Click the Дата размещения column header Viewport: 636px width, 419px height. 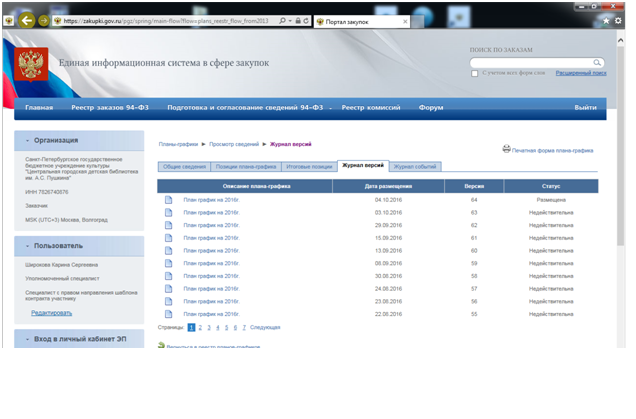(x=388, y=186)
